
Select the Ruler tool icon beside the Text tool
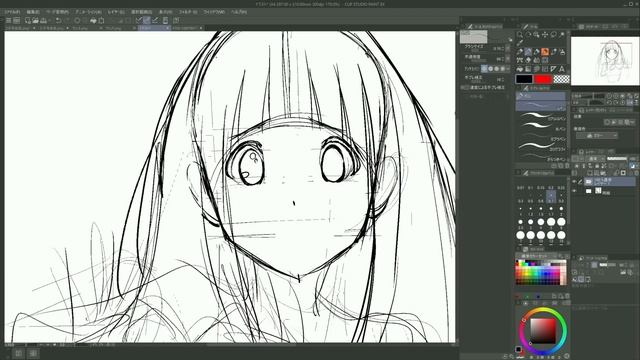coord(553,69)
